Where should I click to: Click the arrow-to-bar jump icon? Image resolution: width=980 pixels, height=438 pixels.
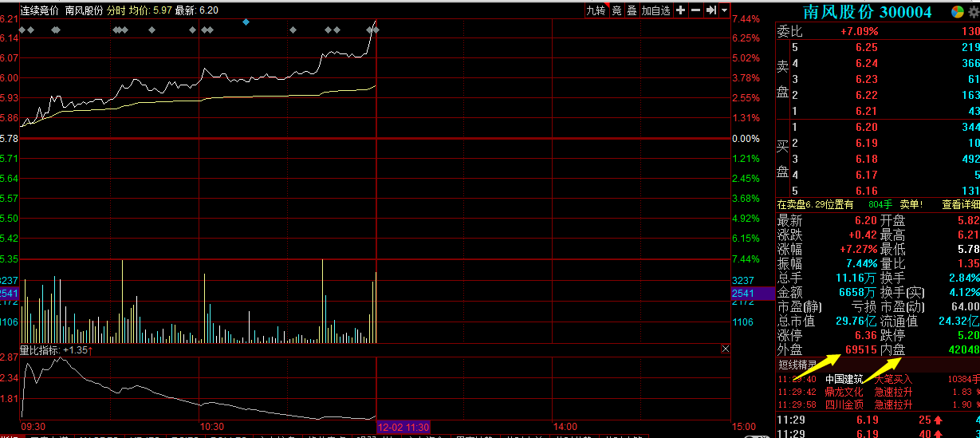(710, 10)
